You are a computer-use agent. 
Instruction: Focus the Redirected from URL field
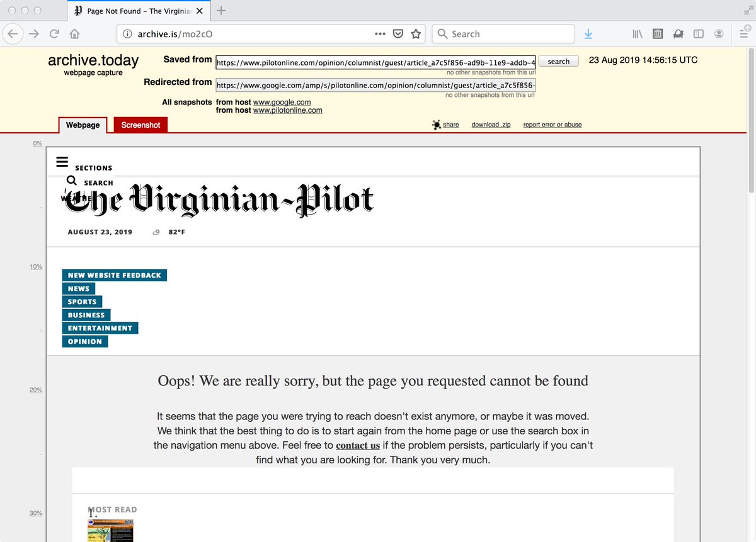(375, 85)
